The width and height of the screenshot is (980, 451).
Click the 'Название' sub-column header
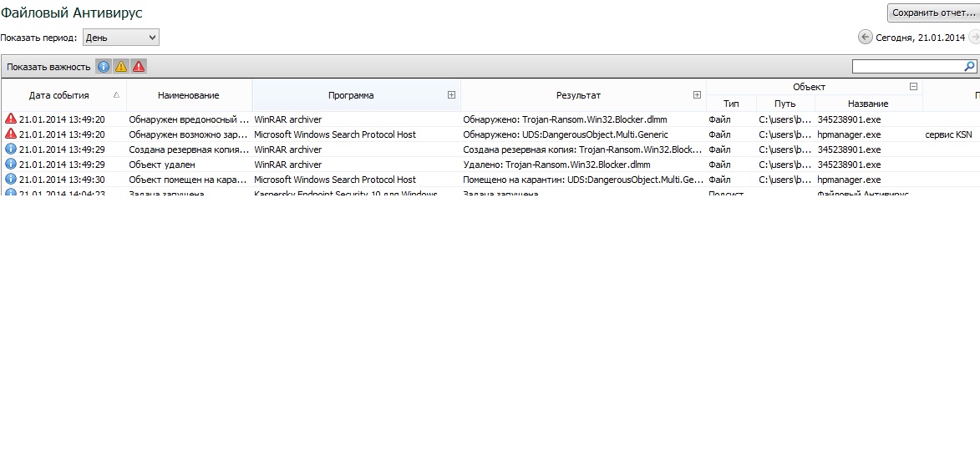(x=867, y=104)
